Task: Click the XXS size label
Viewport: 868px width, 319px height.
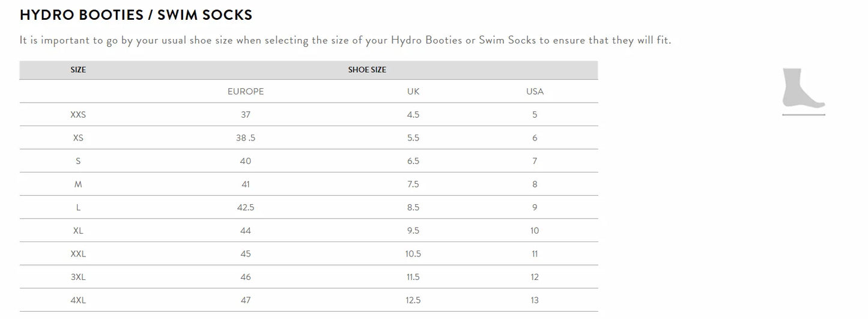Action: 78,115
